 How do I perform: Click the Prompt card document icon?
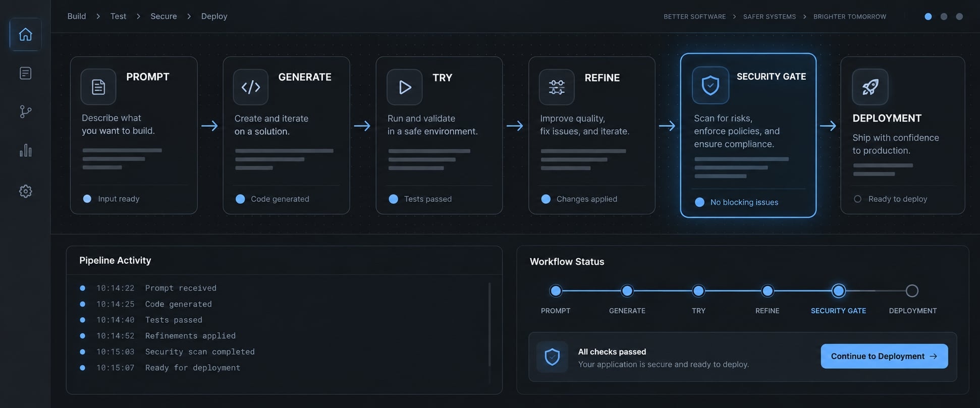point(98,87)
